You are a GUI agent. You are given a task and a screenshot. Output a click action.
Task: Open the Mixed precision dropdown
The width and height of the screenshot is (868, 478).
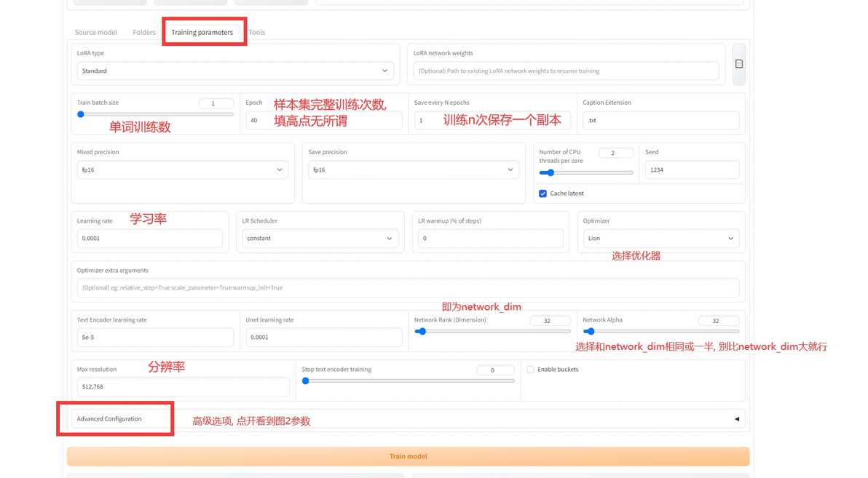[183, 170]
